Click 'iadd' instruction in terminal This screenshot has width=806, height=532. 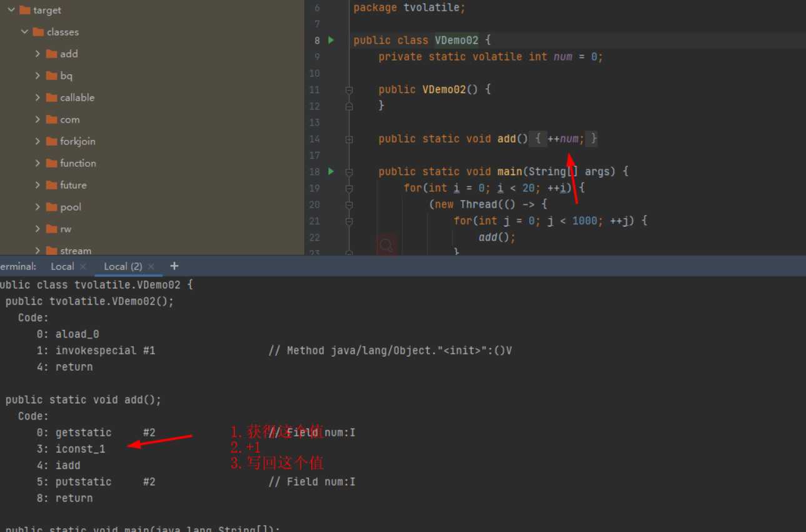pos(68,465)
